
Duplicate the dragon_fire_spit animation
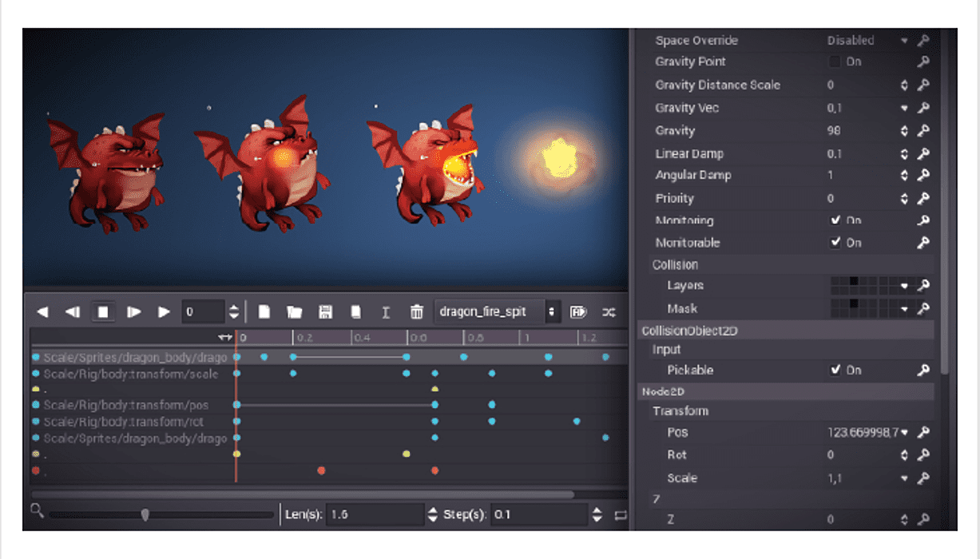[356, 311]
